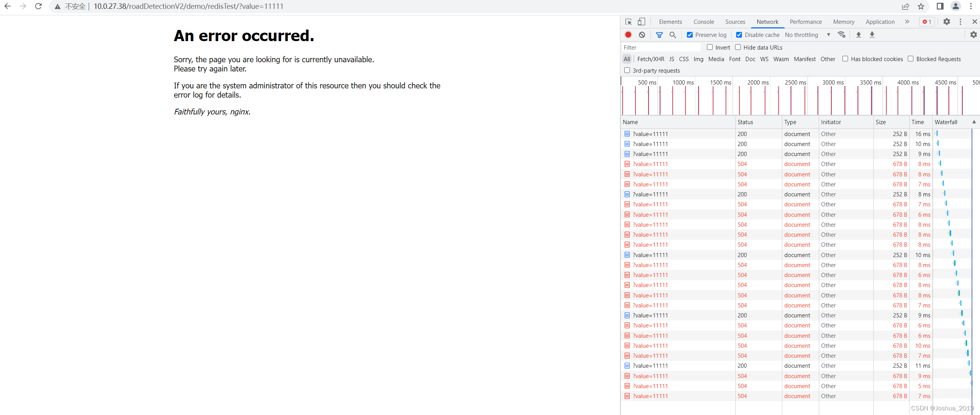Viewport: 980px width, 415px height.
Task: Click the import HAR upload arrow
Action: pos(858,35)
